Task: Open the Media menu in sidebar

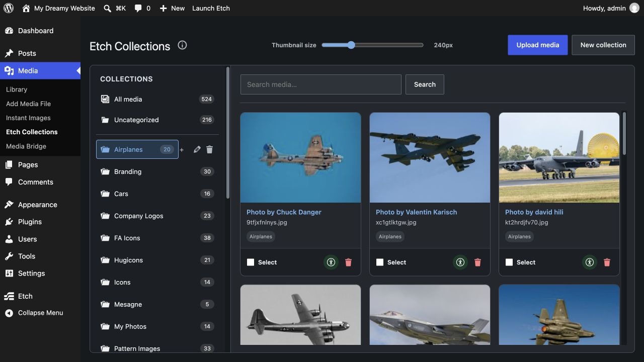Action: point(40,71)
